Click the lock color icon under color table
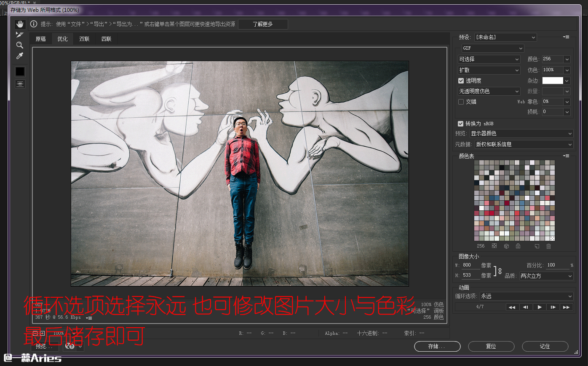Screen dimensions: 588x366 pyautogui.click(x=518, y=246)
